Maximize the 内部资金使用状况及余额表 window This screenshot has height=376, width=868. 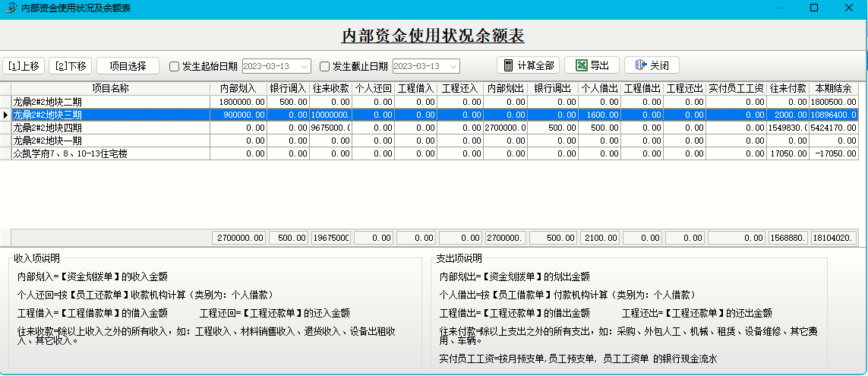[814, 8]
